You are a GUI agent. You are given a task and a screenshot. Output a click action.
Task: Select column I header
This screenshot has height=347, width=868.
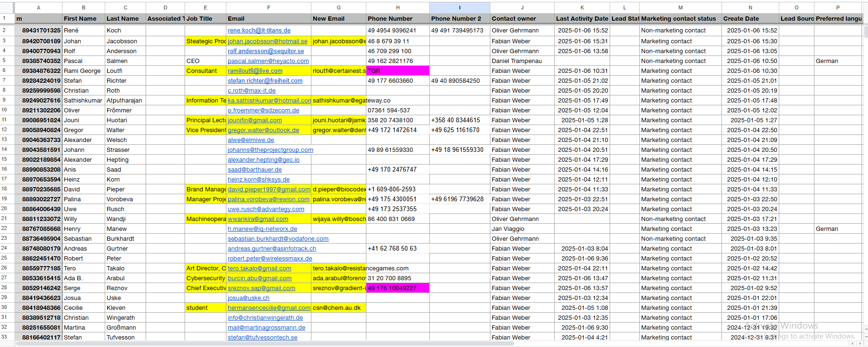459,8
